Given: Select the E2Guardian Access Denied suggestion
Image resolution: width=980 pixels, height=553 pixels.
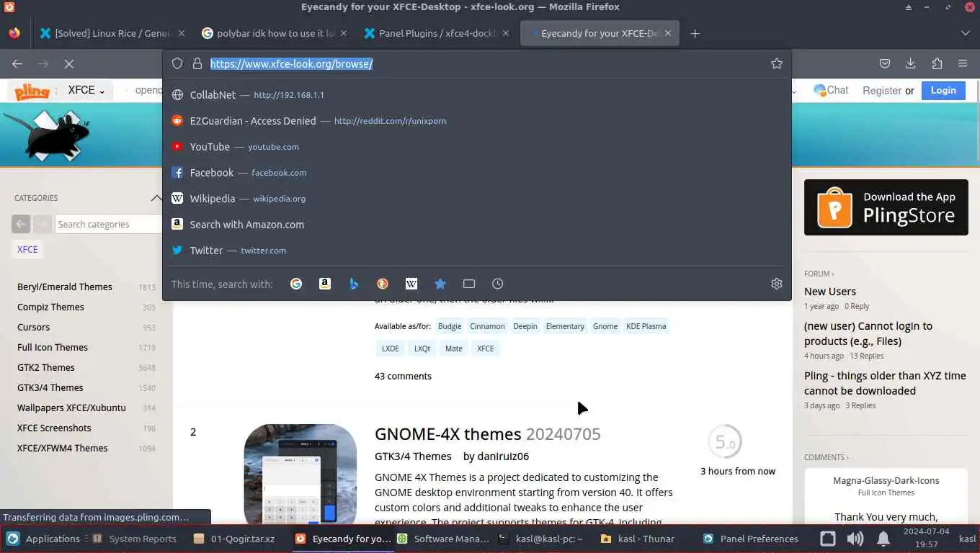Looking at the screenshot, I should point(476,121).
